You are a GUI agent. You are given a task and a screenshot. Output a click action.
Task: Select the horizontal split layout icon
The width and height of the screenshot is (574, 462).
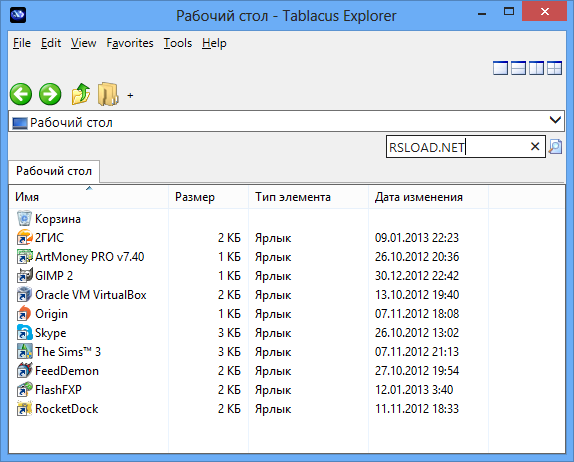coord(518,68)
